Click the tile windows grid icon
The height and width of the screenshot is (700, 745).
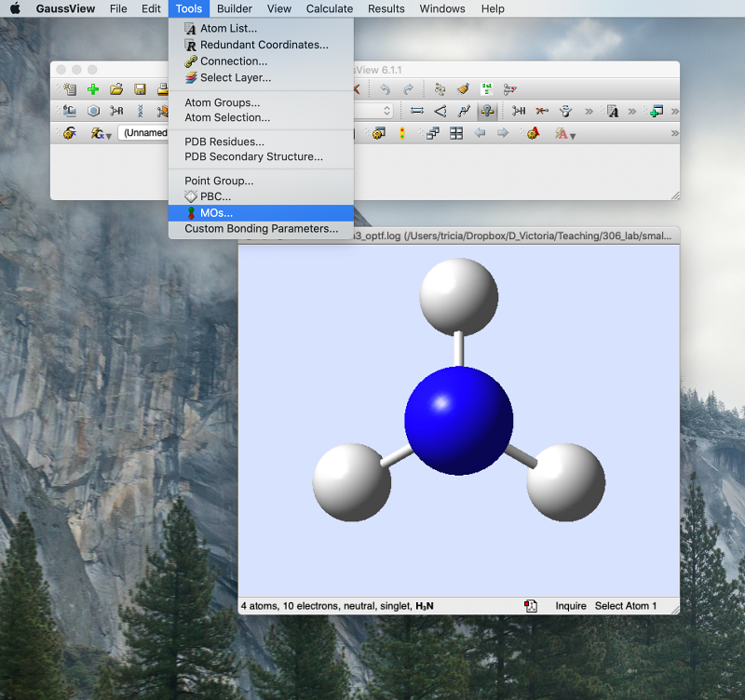(x=456, y=133)
